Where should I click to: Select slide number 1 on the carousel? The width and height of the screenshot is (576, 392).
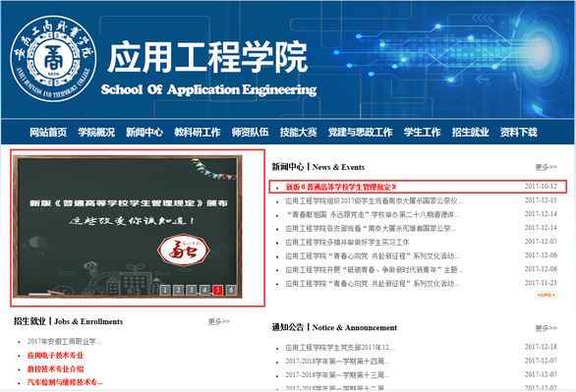pos(165,290)
